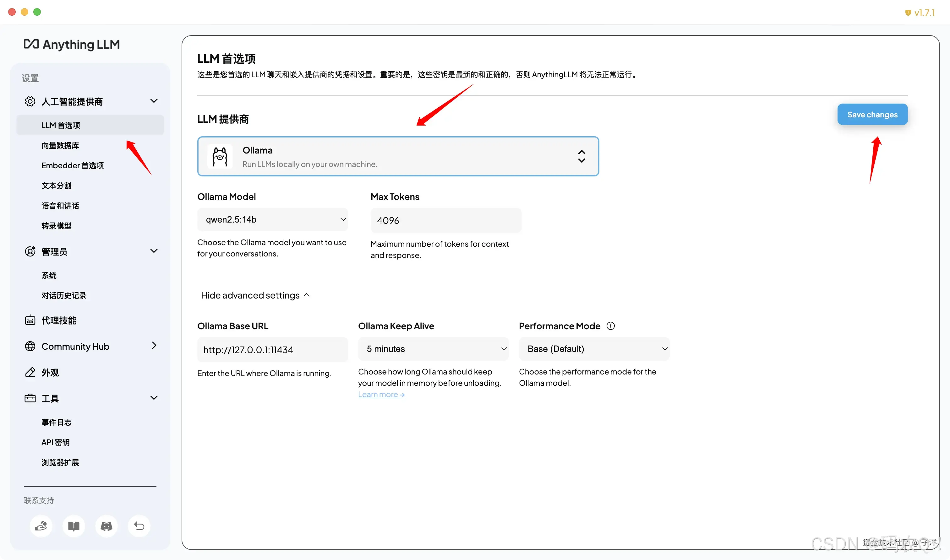Collapse advanced settings via Hide advanced settings
The width and height of the screenshot is (950, 560).
255,295
